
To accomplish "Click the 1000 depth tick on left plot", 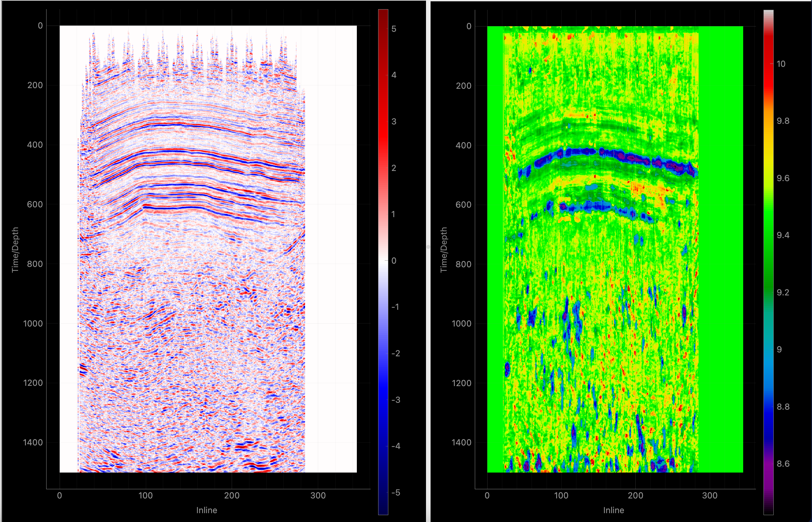I will (x=33, y=323).
